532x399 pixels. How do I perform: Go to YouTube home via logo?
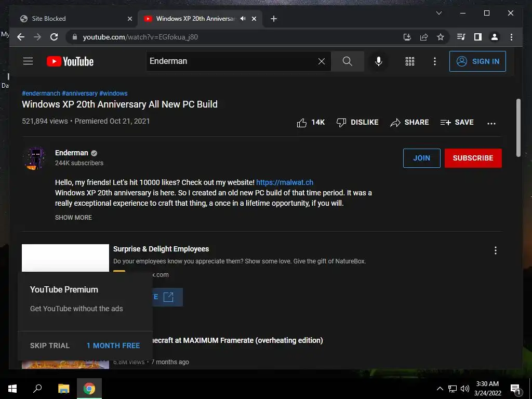[70, 61]
